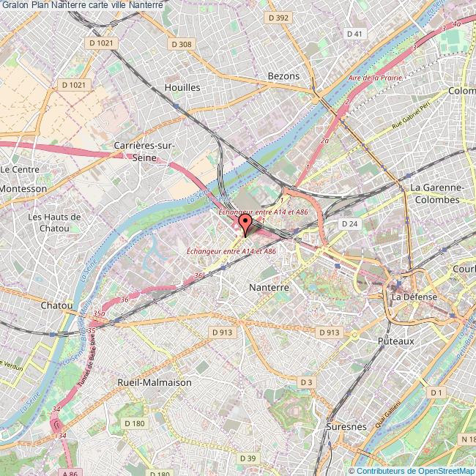
Task: Select the D 41 road badge
Action: [x=354, y=34]
